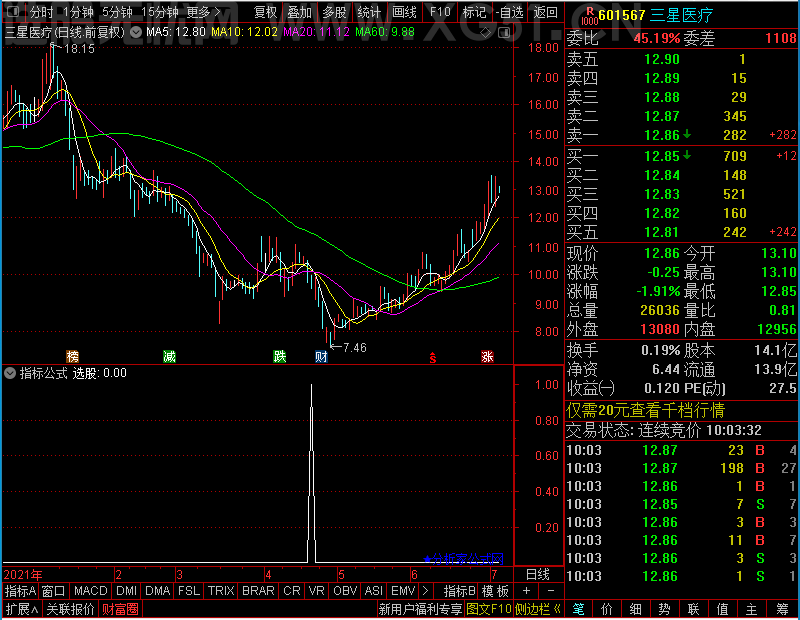
Task: Open the 复权 adjustment menu
Action: [x=266, y=12]
